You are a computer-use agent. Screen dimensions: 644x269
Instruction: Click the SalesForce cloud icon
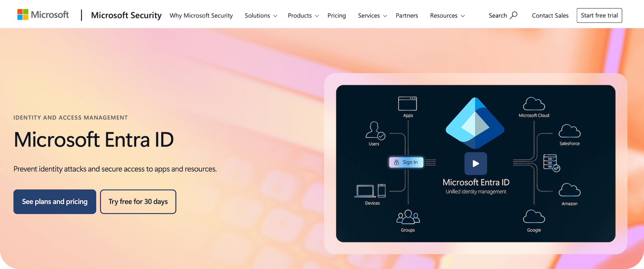pos(569,132)
